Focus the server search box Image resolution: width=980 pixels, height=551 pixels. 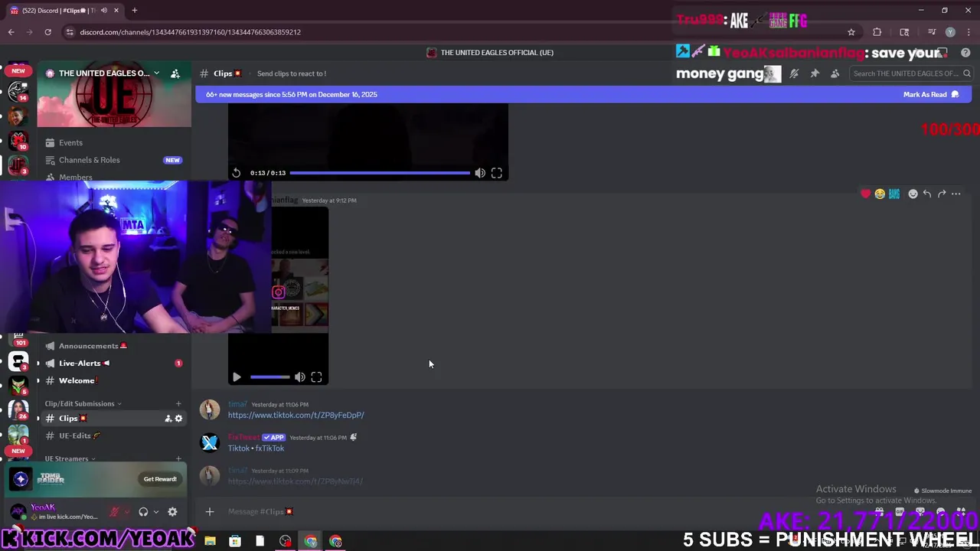pos(911,73)
